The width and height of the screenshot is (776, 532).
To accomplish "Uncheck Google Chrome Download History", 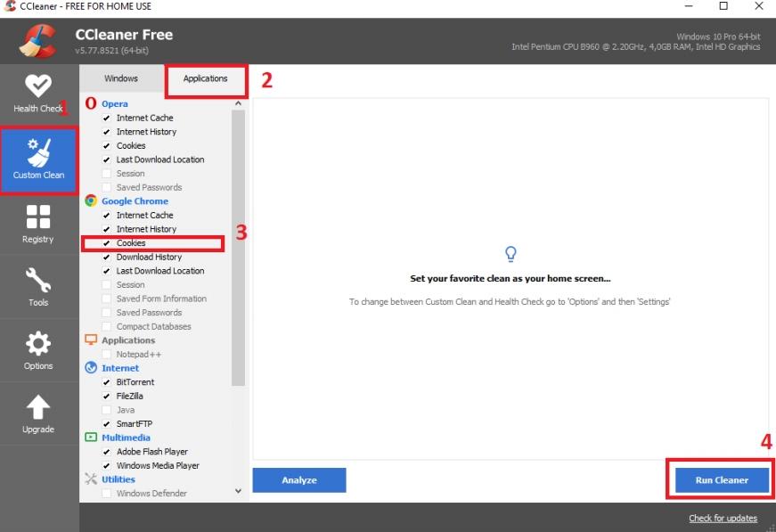I will coord(106,257).
